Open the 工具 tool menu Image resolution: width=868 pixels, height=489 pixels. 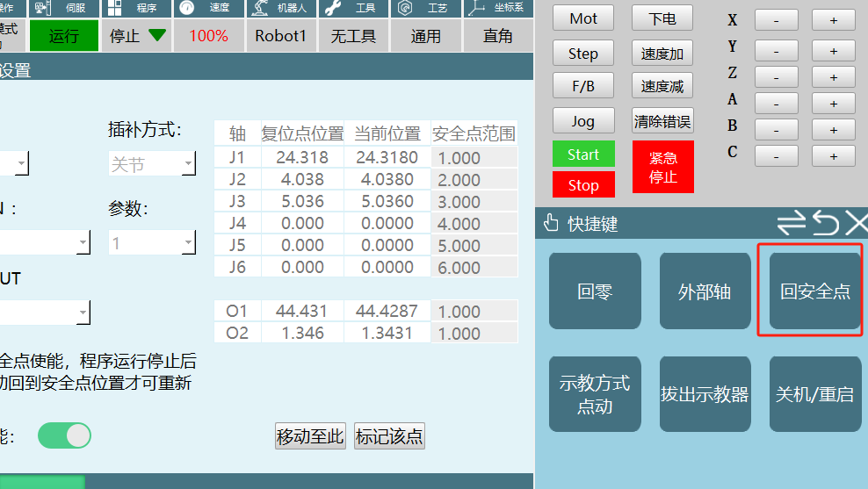(353, 8)
